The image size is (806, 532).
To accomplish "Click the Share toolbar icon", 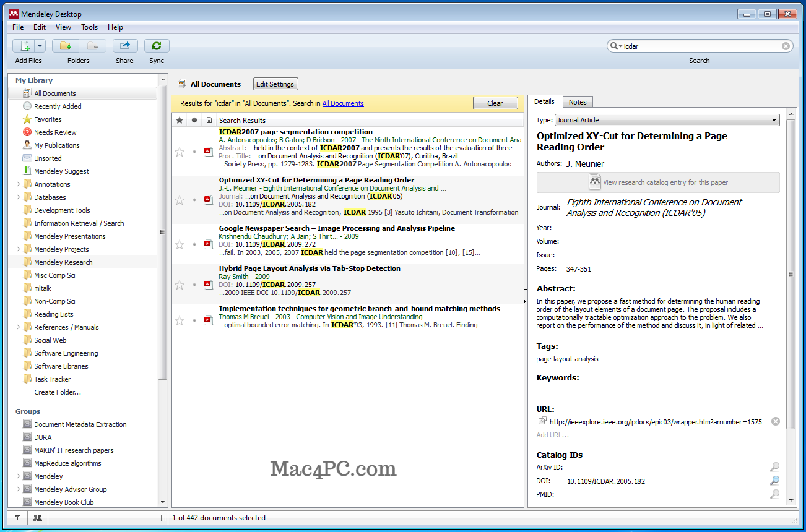I will (125, 46).
